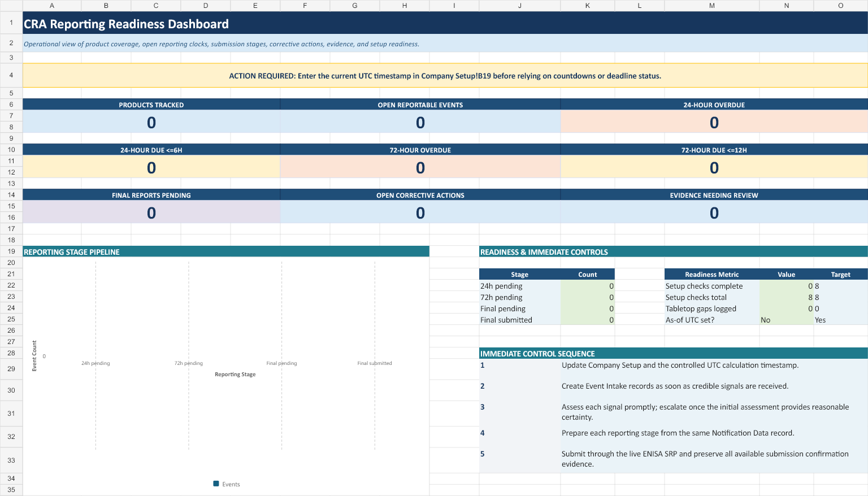Select the No value for As-of UTC

click(x=787, y=319)
